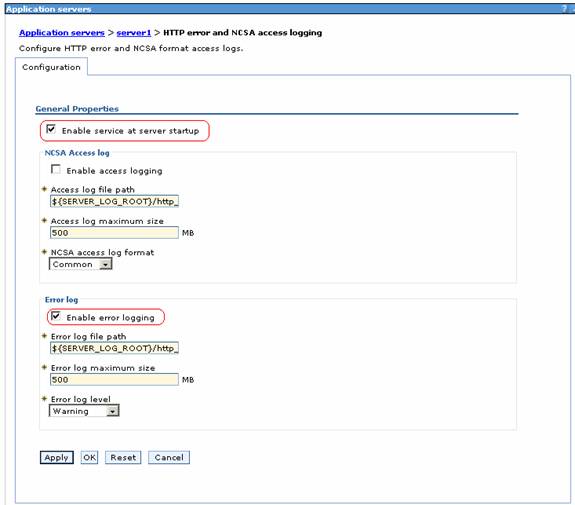Click the Apply button
The image size is (575, 505).
[x=56, y=457]
